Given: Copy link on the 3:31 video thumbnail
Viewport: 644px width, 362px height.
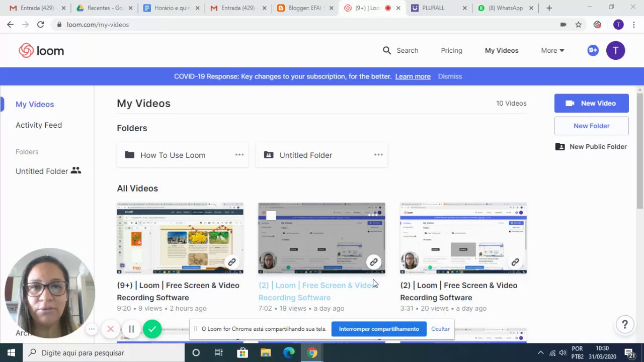Looking at the screenshot, I should [515, 262].
